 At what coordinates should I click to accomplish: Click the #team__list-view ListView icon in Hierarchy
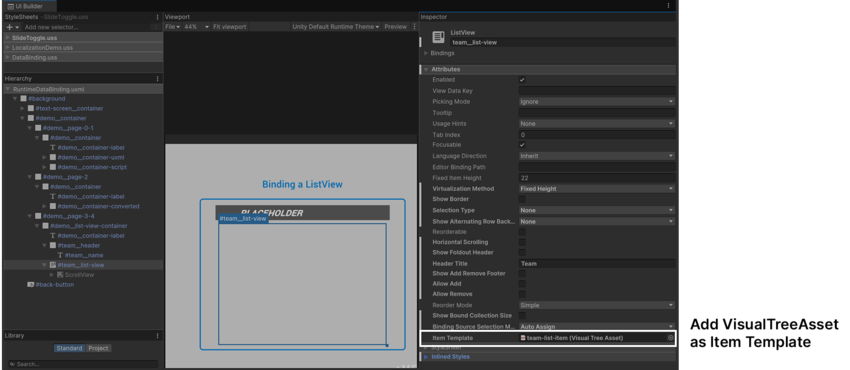point(53,265)
